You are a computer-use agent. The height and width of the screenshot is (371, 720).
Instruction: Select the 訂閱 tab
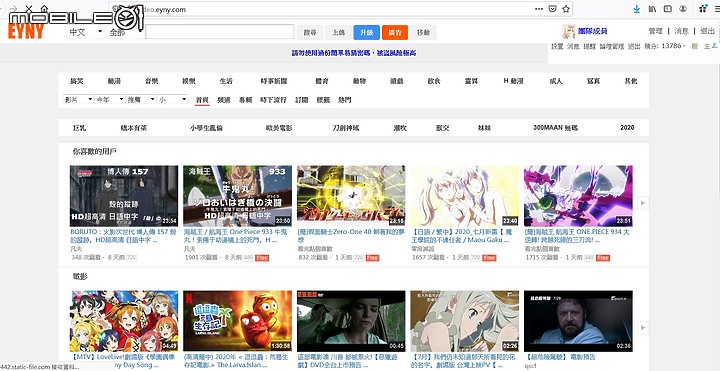(x=302, y=100)
